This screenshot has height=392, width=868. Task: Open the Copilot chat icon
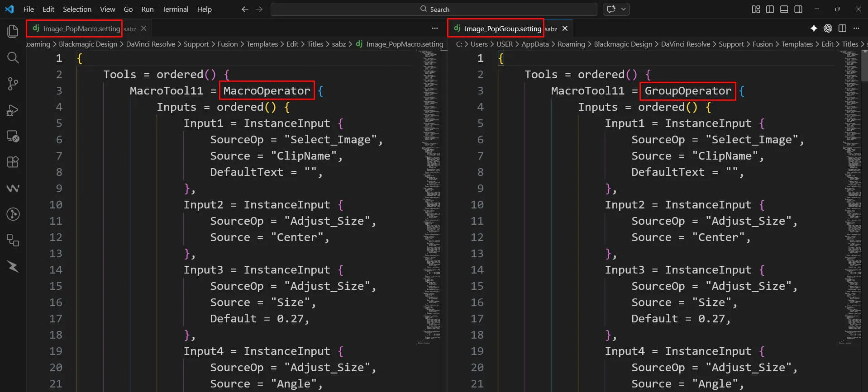pyautogui.click(x=611, y=9)
